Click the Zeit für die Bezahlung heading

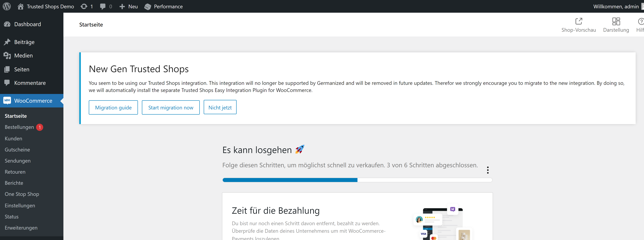(x=276, y=211)
